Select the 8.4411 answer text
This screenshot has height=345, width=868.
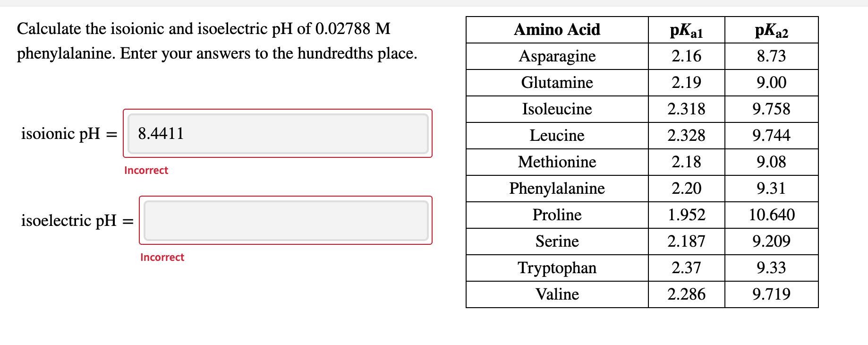160,133
